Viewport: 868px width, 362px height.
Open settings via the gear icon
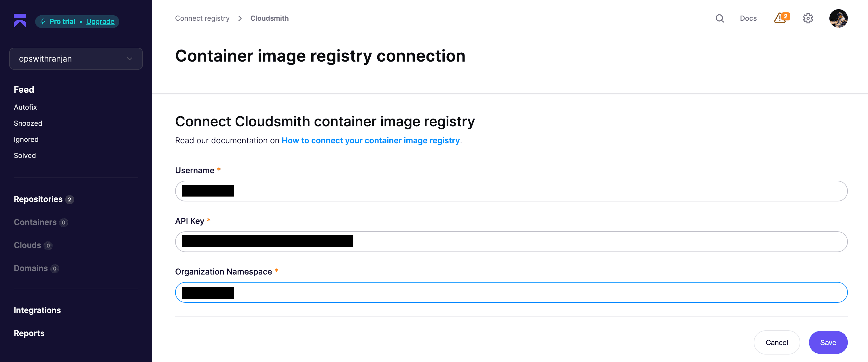[808, 18]
